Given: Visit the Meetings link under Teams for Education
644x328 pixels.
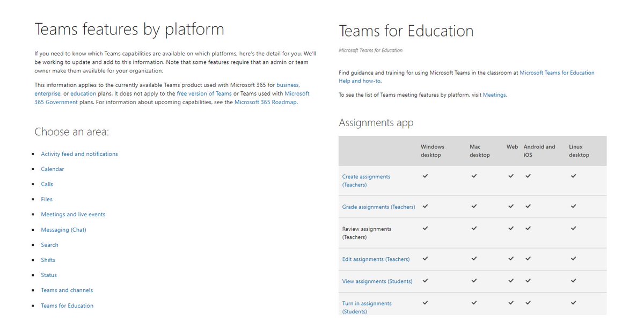Looking at the screenshot, I should (494, 94).
